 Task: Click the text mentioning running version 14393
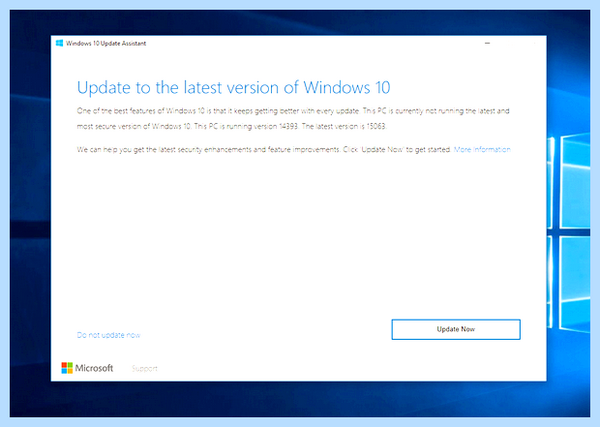pyautogui.click(x=246, y=126)
